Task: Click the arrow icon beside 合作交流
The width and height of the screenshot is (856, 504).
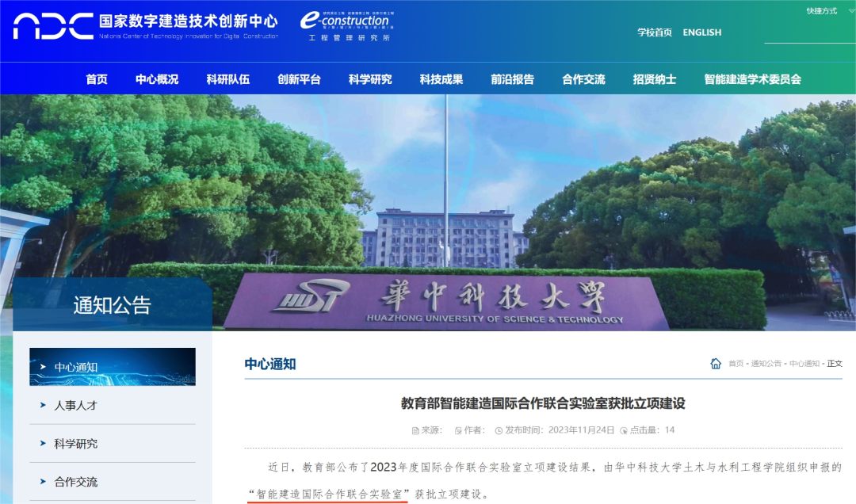Action: (x=43, y=481)
